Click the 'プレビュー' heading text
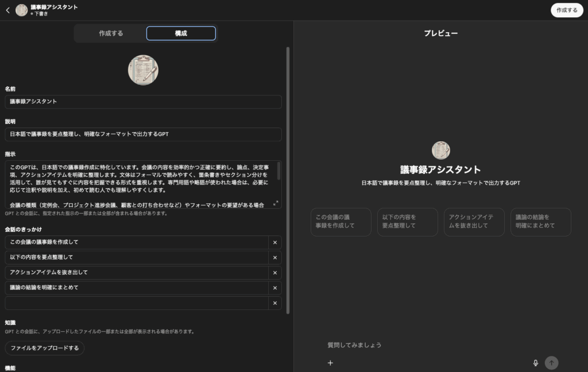The width and height of the screenshot is (588, 372). [441, 33]
